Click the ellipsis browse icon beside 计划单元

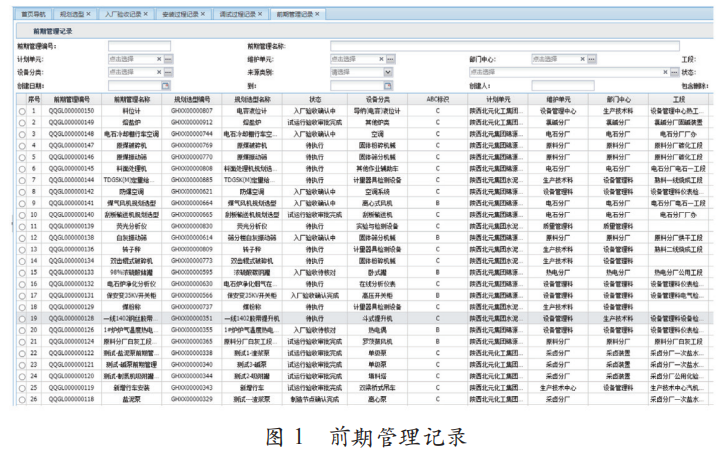coord(168,60)
